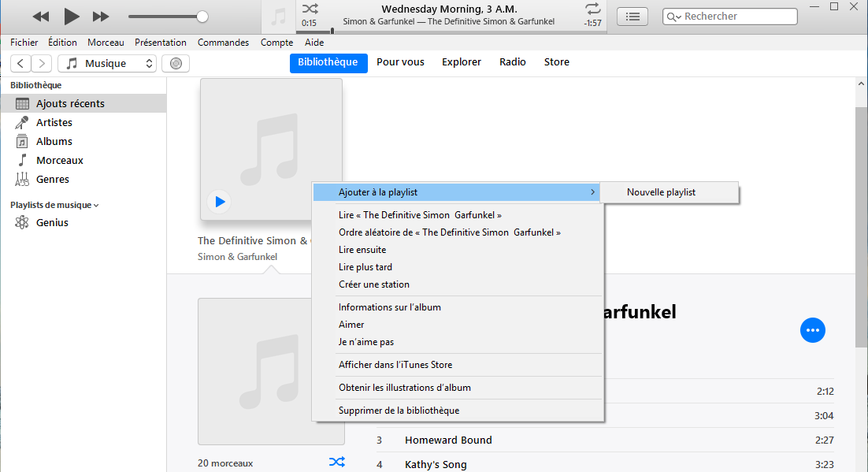Choose Obtenir les illustrations d'album
This screenshot has height=472, width=868.
click(x=458, y=387)
